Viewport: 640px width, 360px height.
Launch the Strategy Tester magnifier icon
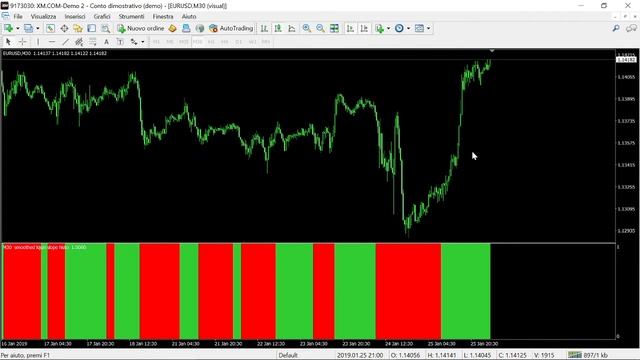click(x=105, y=28)
